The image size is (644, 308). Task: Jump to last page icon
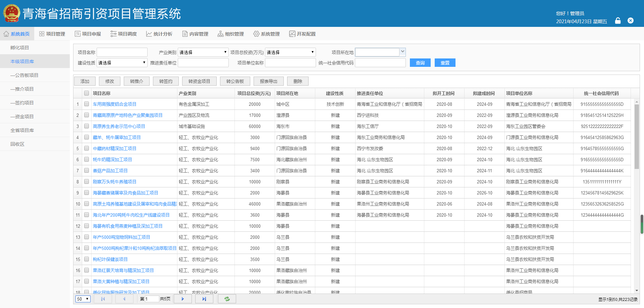click(x=204, y=299)
